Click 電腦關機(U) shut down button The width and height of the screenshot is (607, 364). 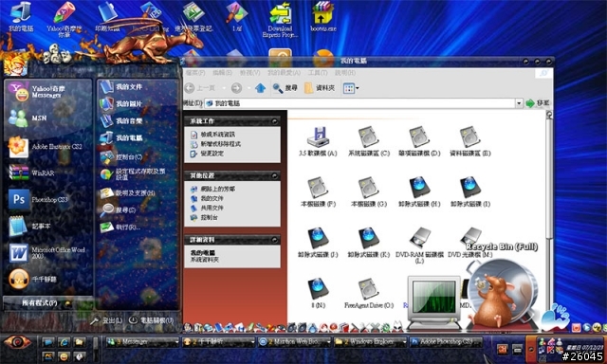click(152, 320)
